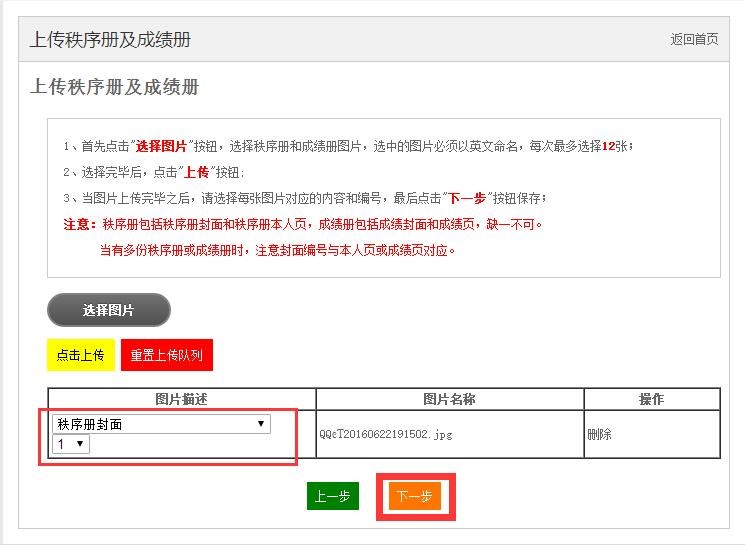Go back with the green 上一步 button
Screen dimensions: 745x545
click(332, 497)
